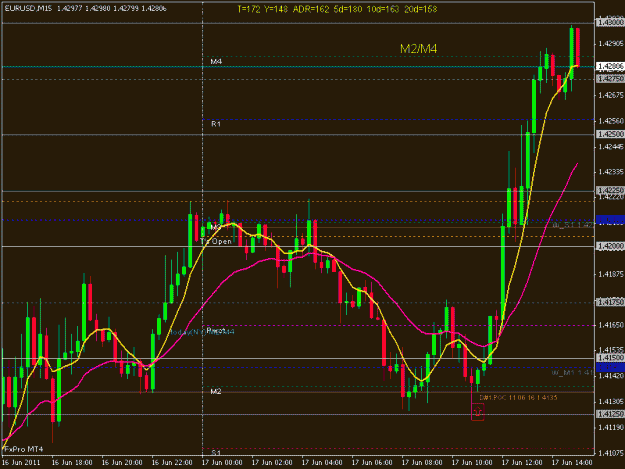Click the latest red candlestick at chart's right end
Screen dimensions: 625x469
tap(578, 47)
